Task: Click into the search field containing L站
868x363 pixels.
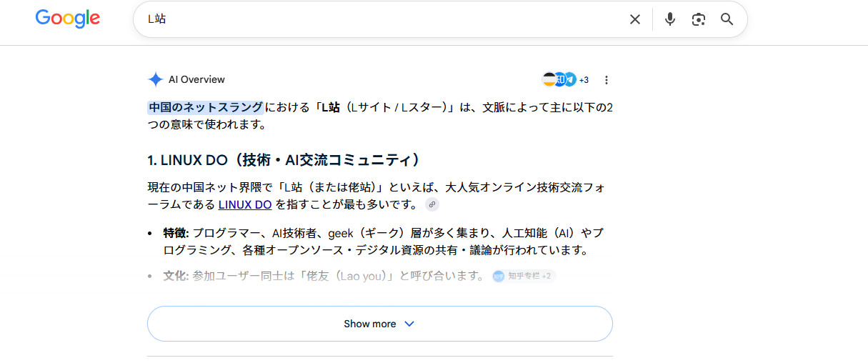Action: pos(386,19)
